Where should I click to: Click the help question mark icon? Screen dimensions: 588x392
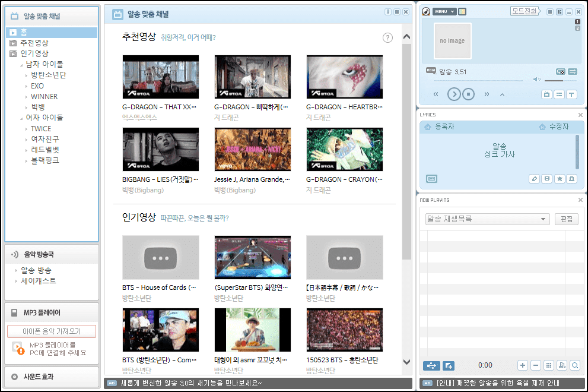coord(388,37)
